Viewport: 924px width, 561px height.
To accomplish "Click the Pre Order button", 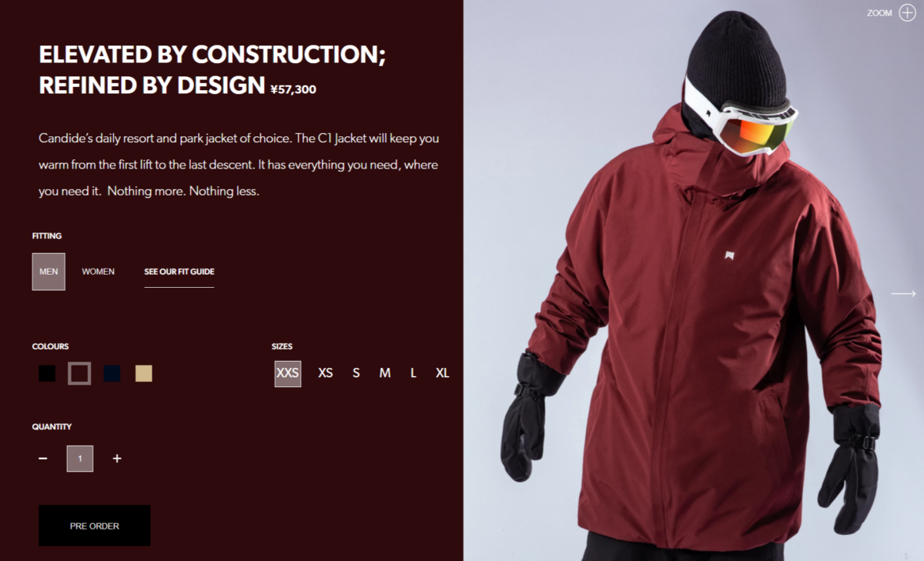I will click(95, 526).
